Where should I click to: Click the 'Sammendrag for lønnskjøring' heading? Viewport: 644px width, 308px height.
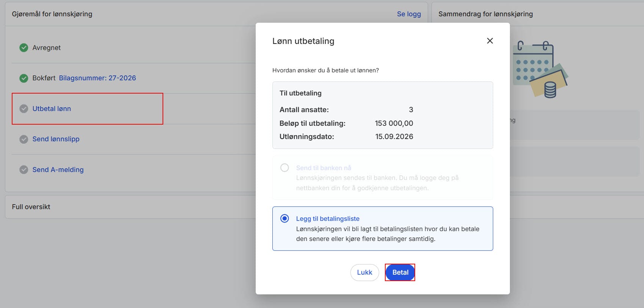tap(486, 14)
